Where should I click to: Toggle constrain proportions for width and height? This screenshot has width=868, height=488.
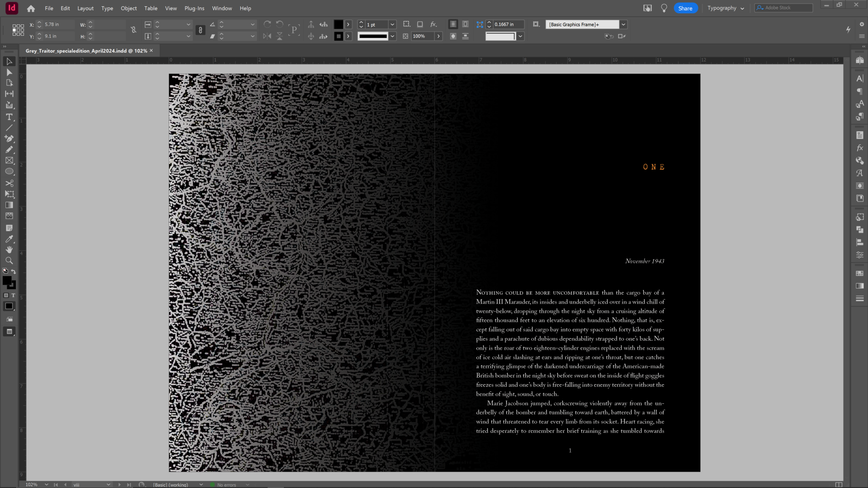coord(133,30)
